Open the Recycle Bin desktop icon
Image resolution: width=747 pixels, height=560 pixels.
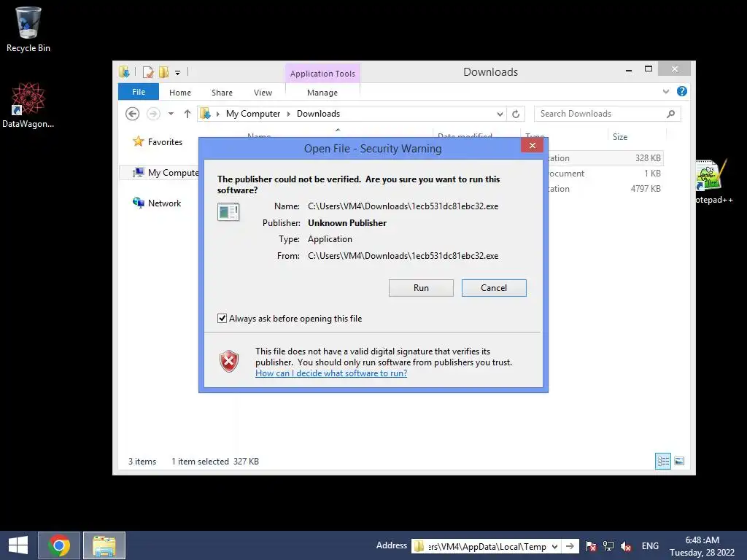pyautogui.click(x=28, y=29)
